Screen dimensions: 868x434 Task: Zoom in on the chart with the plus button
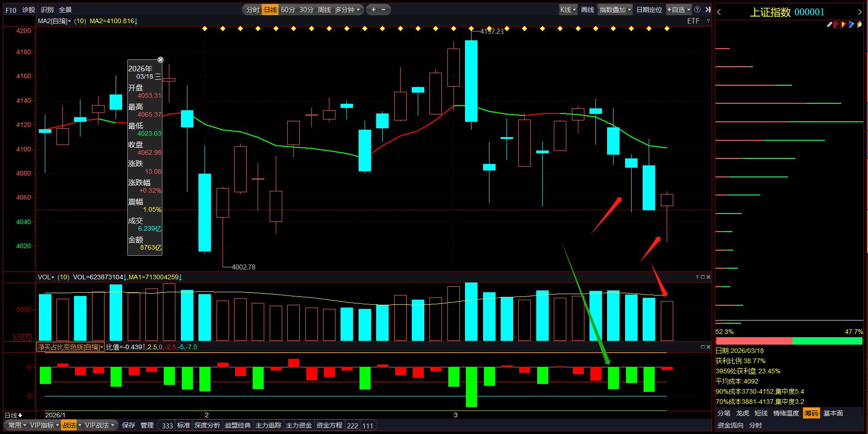click(373, 10)
